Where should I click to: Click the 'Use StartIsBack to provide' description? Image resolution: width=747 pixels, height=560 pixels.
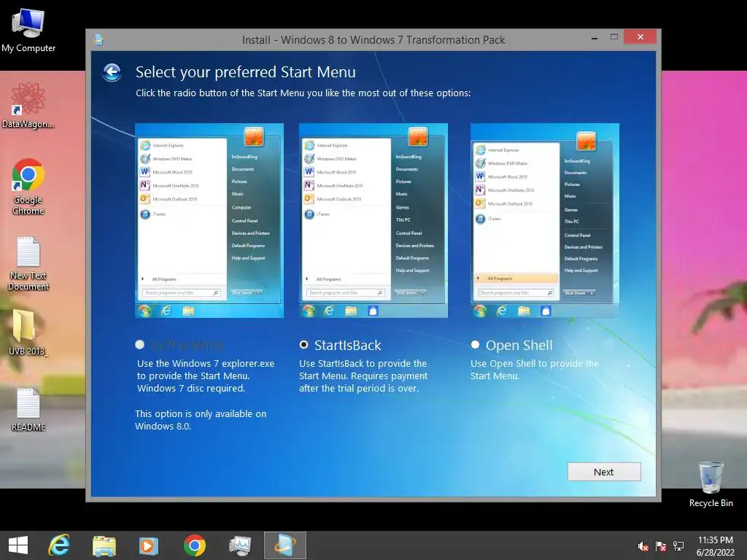click(x=363, y=376)
